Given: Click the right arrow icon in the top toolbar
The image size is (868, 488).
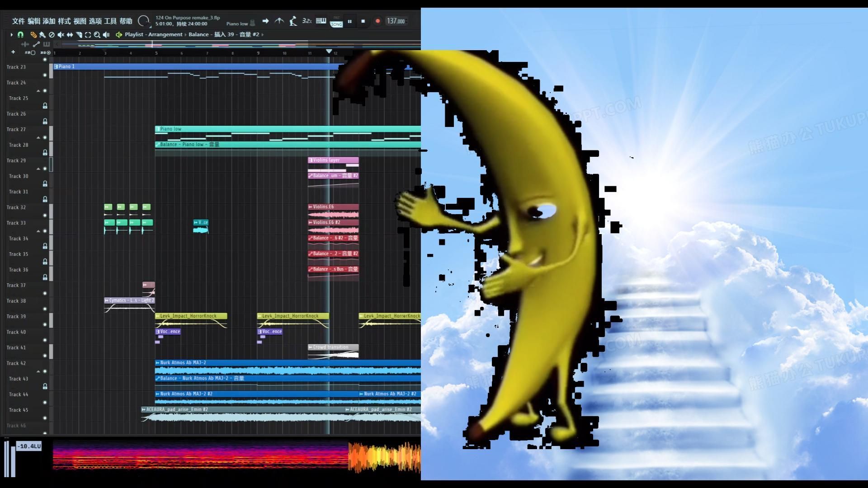Looking at the screenshot, I should tap(266, 21).
